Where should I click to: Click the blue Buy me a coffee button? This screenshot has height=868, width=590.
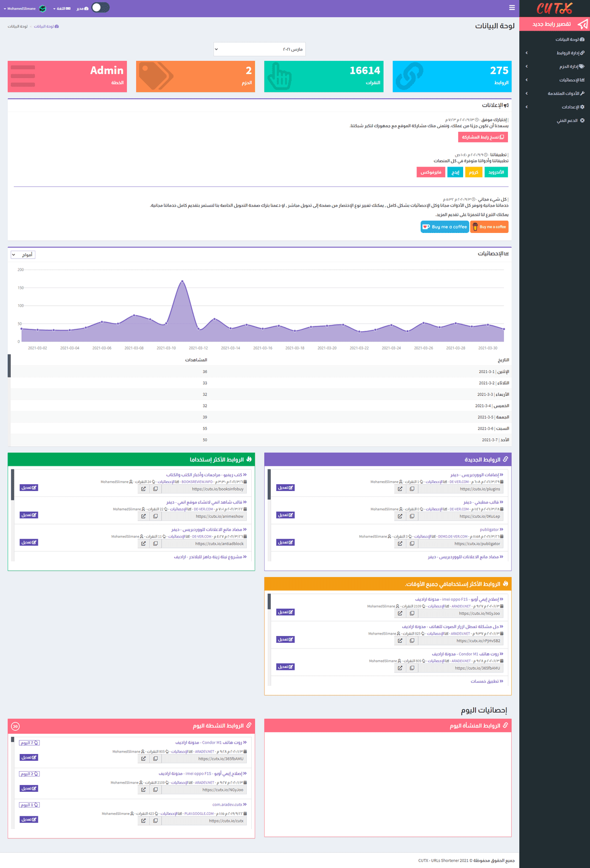(x=444, y=227)
